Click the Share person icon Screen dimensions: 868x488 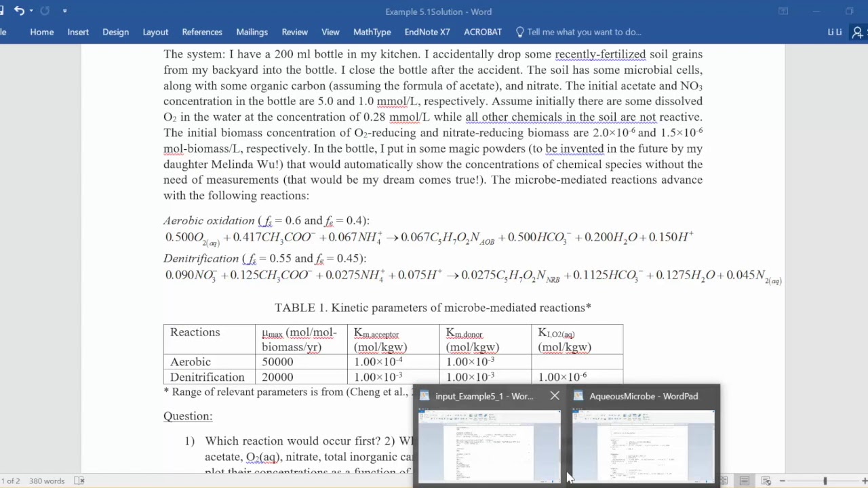pos(859,32)
